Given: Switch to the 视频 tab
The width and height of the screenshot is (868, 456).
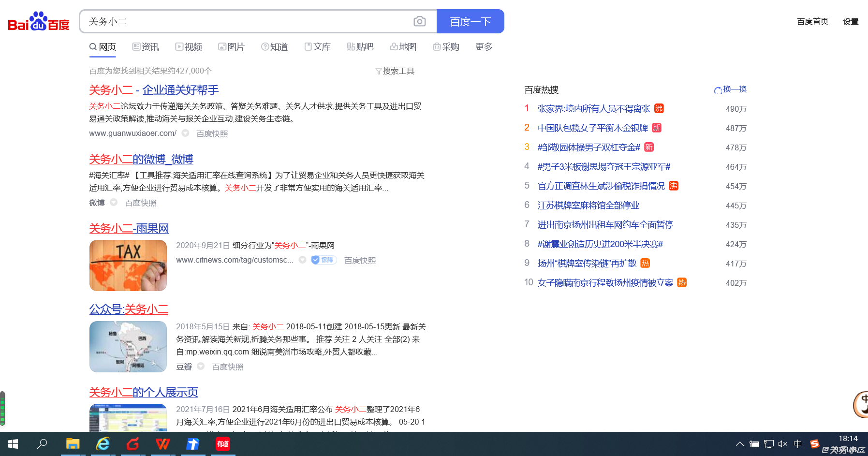Looking at the screenshot, I should 189,47.
